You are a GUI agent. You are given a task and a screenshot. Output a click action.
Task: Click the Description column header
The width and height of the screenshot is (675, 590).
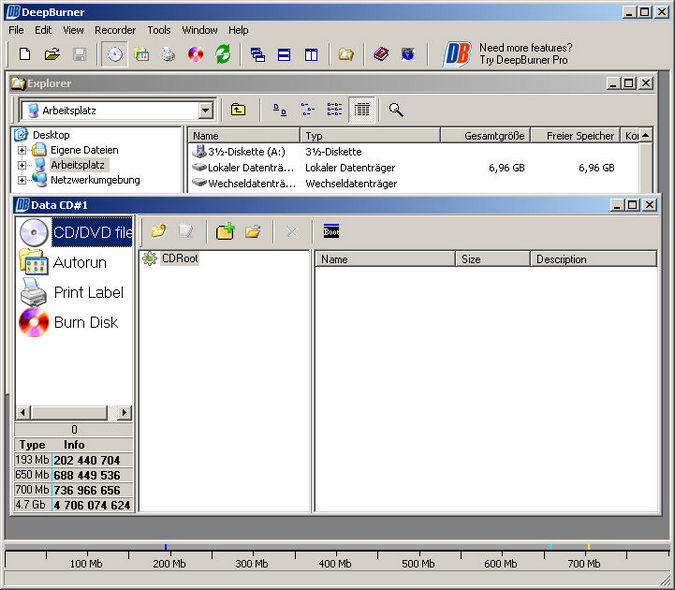coord(593,259)
